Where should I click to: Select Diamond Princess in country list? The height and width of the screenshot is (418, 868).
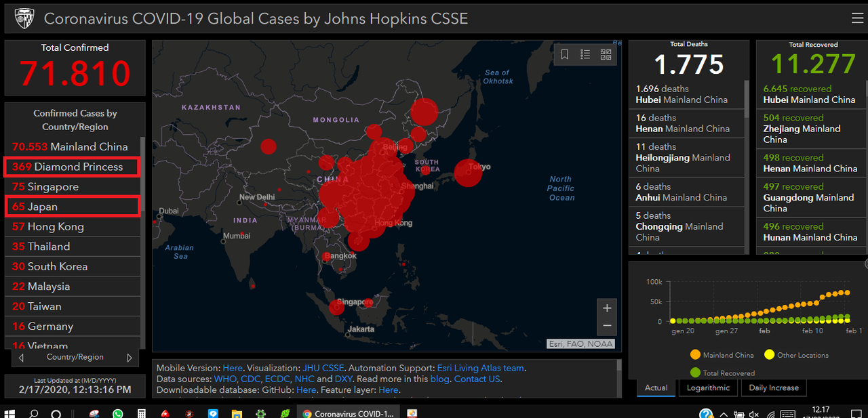(x=73, y=167)
